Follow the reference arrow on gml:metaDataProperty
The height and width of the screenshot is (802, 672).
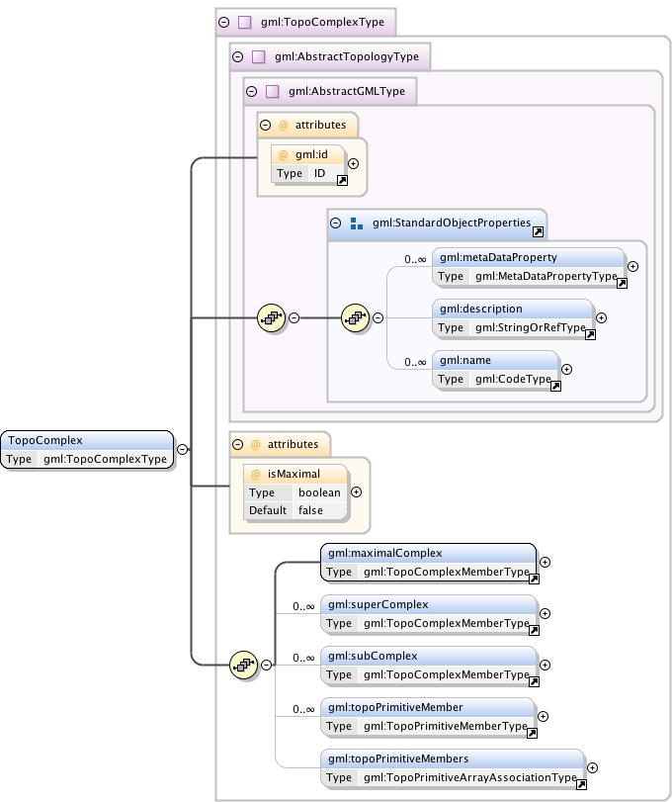click(622, 284)
